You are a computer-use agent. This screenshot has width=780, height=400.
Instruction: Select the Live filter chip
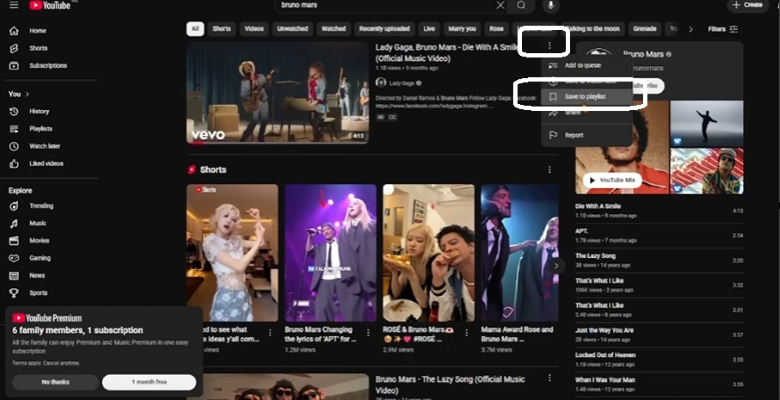pos(429,29)
